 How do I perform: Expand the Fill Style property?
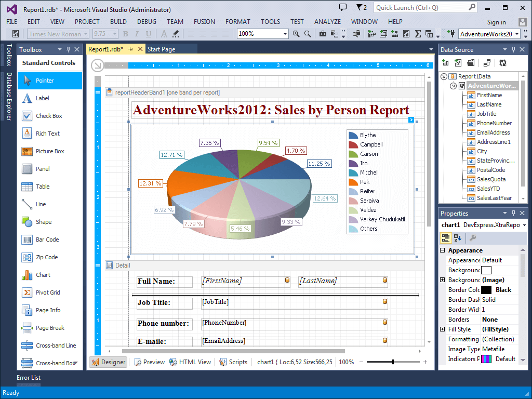pos(443,329)
